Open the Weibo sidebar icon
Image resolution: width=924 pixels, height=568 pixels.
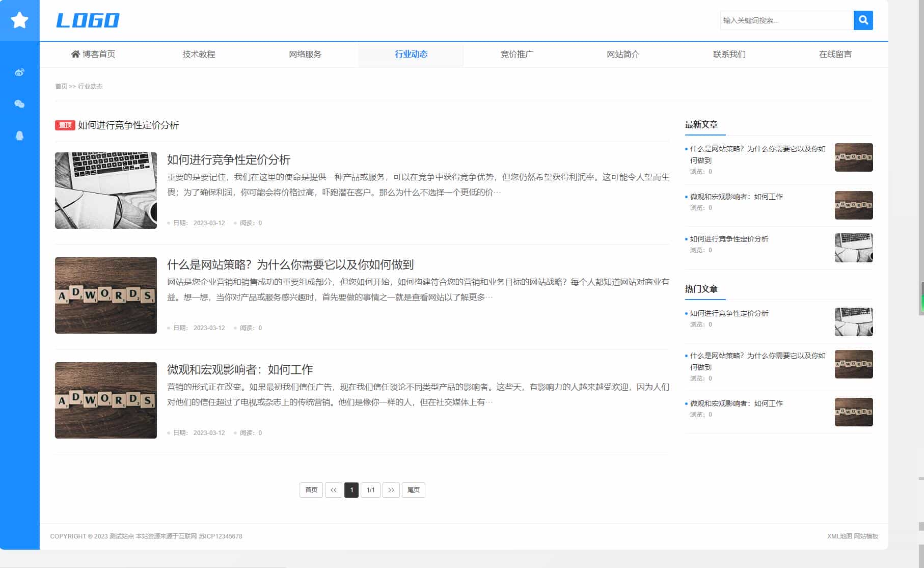point(19,72)
